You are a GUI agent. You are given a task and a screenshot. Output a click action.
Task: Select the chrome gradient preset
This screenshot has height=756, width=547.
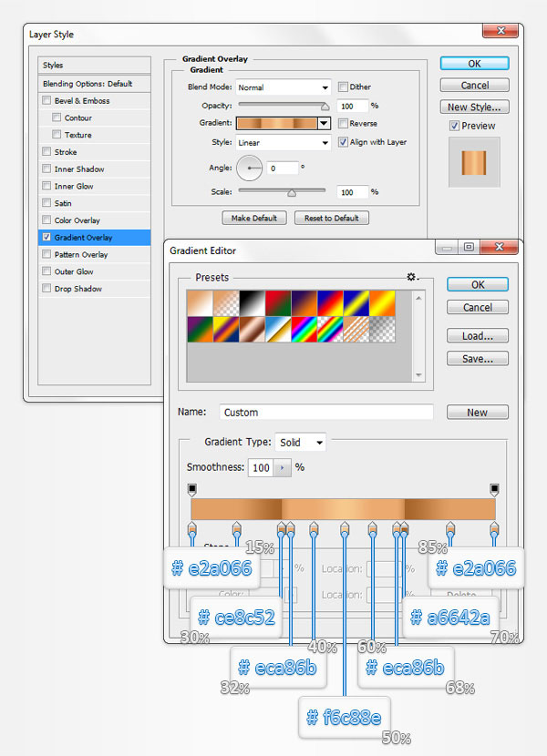point(278,330)
